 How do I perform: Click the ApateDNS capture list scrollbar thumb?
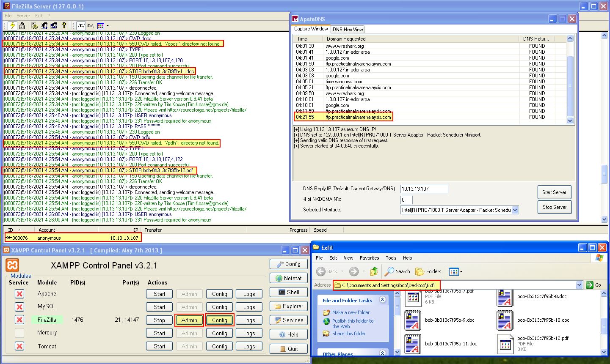[x=570, y=86]
